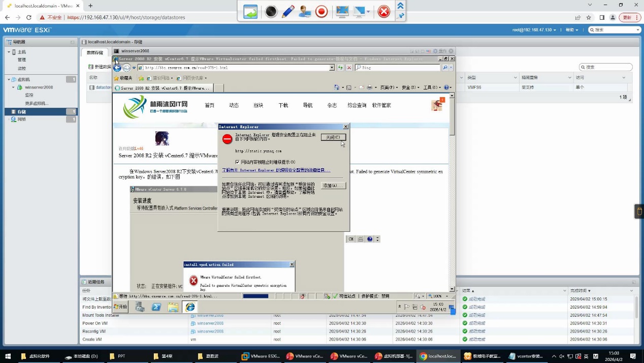Click Chrome reload button

tap(29, 17)
